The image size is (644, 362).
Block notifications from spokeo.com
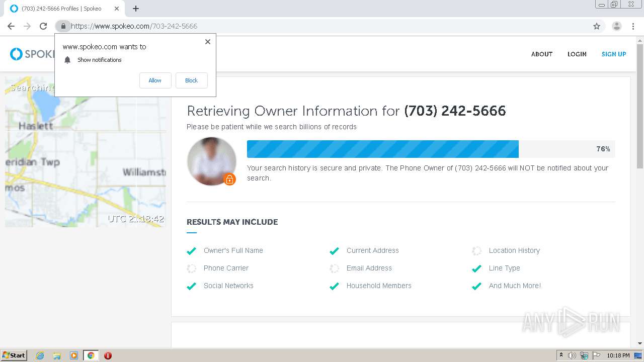pyautogui.click(x=191, y=80)
